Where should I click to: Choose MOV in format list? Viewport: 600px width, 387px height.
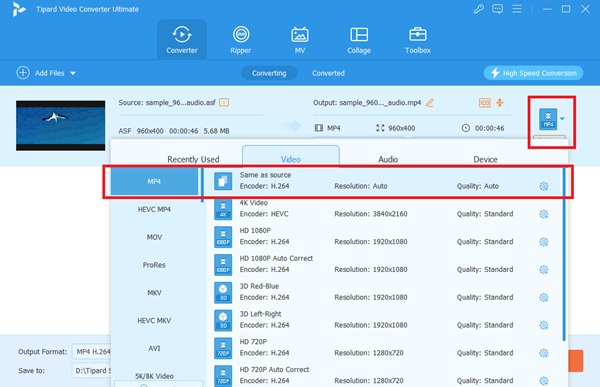click(x=154, y=237)
